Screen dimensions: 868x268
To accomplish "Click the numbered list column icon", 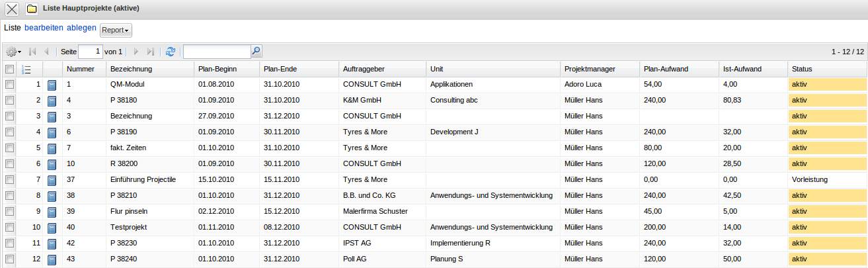I will pyautogui.click(x=26, y=69).
